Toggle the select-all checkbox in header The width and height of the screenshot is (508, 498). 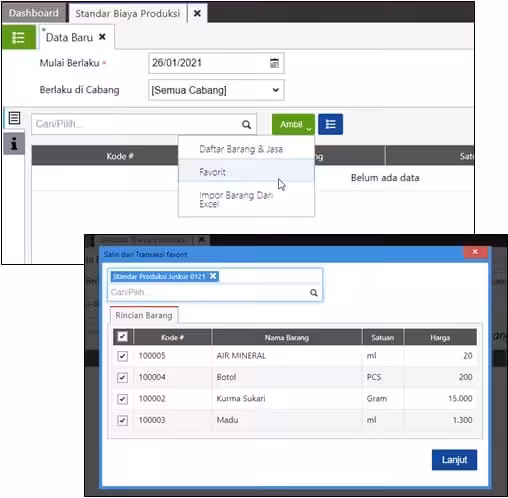coord(123,337)
